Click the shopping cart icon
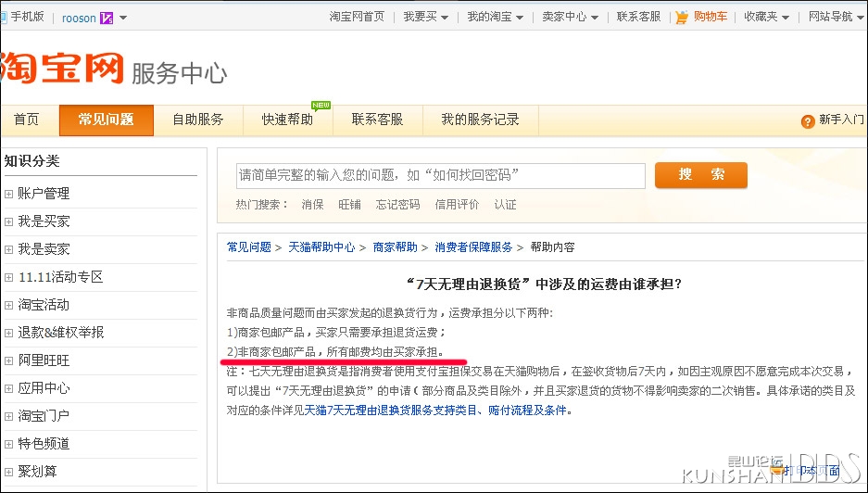Image resolution: width=868 pixels, height=493 pixels. pyautogui.click(x=682, y=18)
